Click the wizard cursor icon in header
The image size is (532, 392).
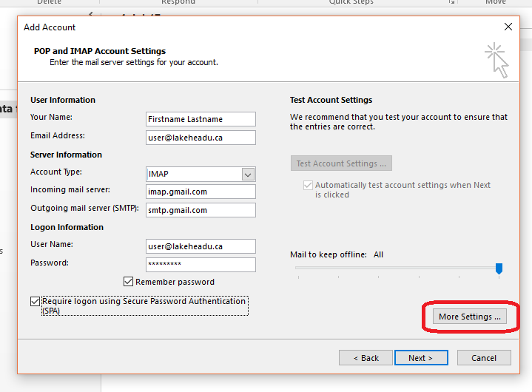coord(498,60)
